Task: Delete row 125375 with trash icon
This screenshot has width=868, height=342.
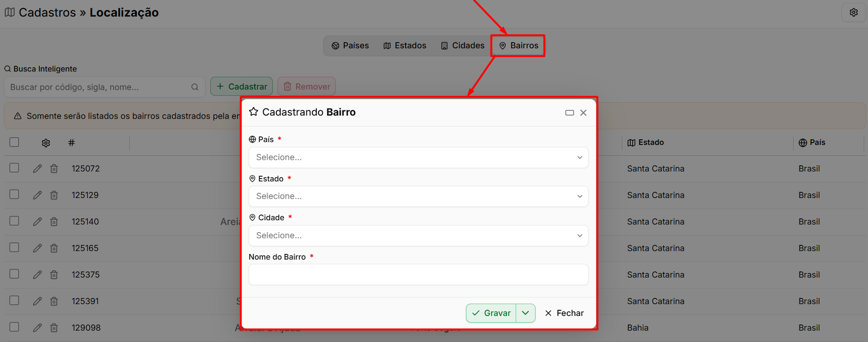Action: click(x=54, y=275)
